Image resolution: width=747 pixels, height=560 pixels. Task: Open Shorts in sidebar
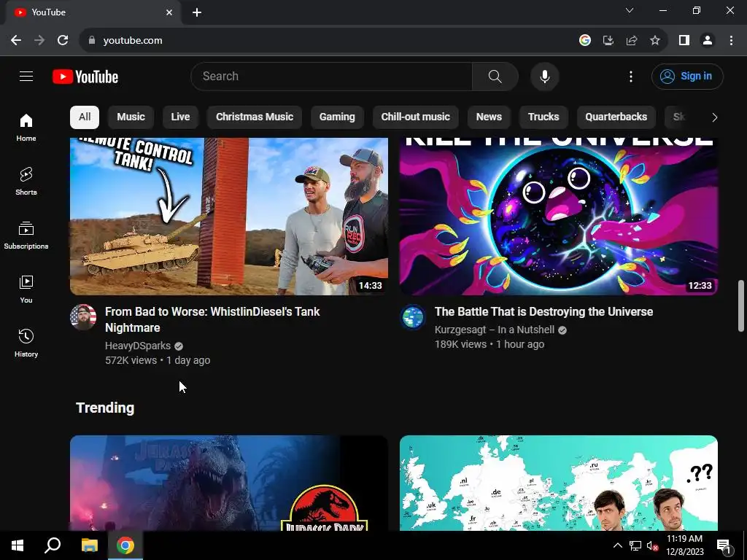point(26,182)
